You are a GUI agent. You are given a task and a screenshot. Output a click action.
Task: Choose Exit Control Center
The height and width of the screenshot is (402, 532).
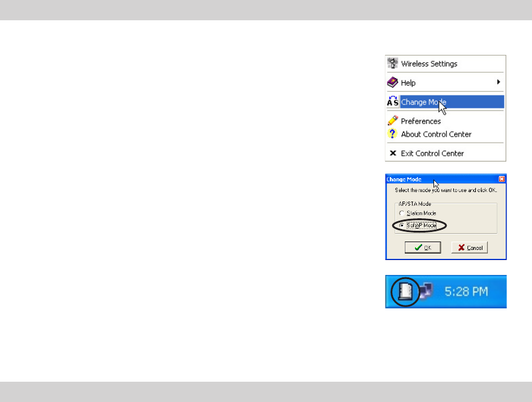click(x=445, y=153)
